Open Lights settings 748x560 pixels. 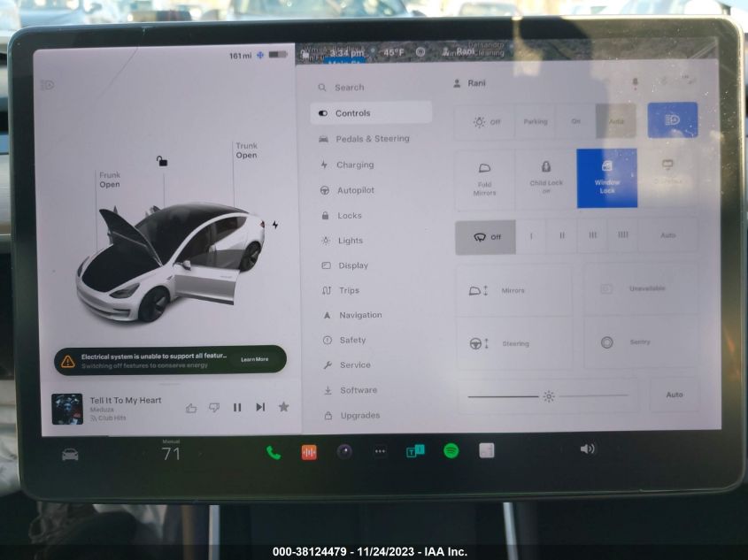tap(343, 241)
